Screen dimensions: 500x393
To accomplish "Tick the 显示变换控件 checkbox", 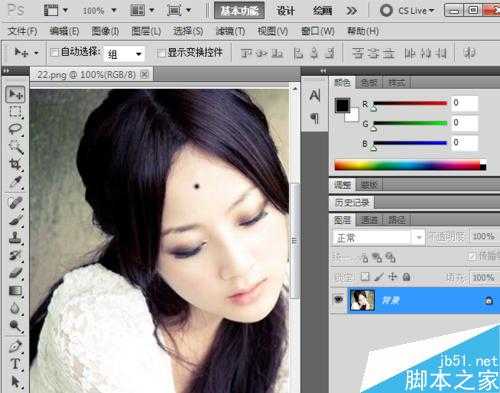I will click(x=161, y=53).
